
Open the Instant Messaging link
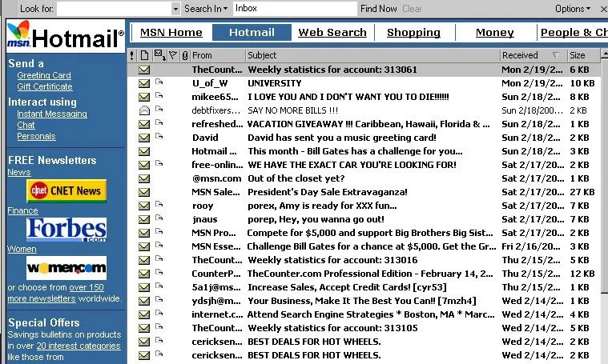coord(52,114)
